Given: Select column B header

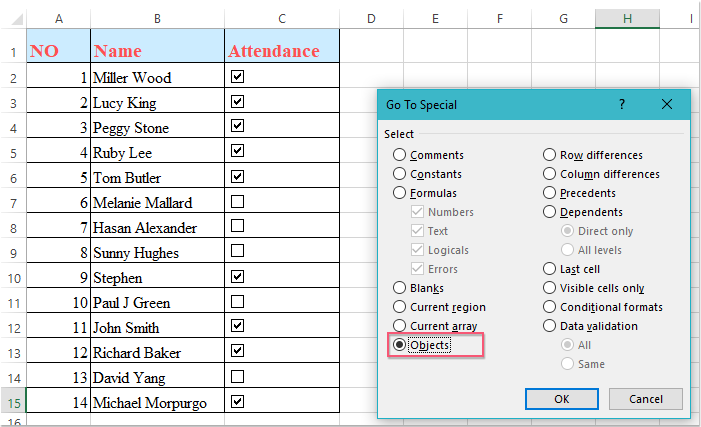Looking at the screenshot, I should [157, 19].
